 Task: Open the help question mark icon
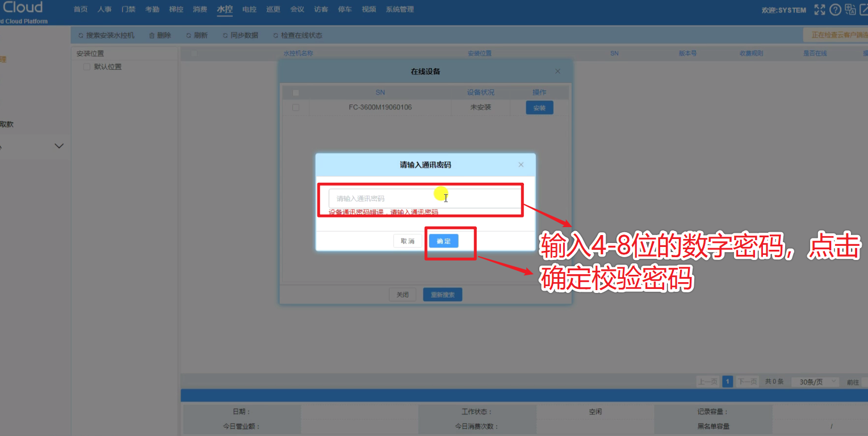tap(835, 10)
